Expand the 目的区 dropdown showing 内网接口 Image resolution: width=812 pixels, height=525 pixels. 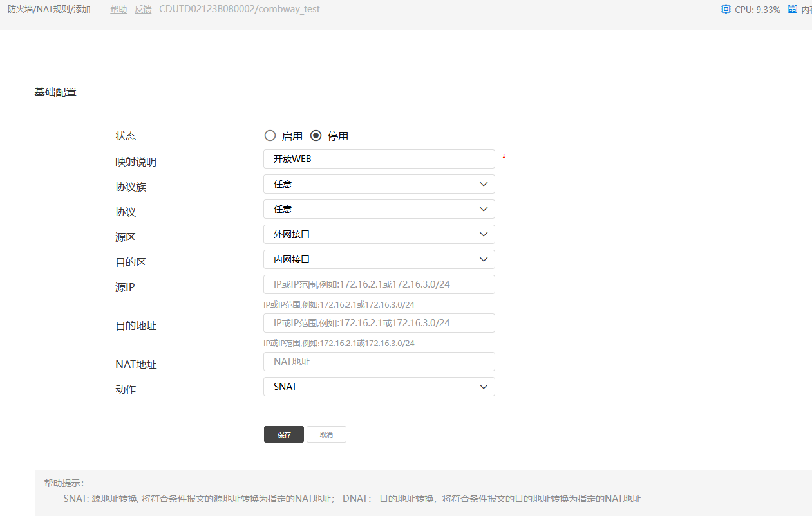(379, 259)
